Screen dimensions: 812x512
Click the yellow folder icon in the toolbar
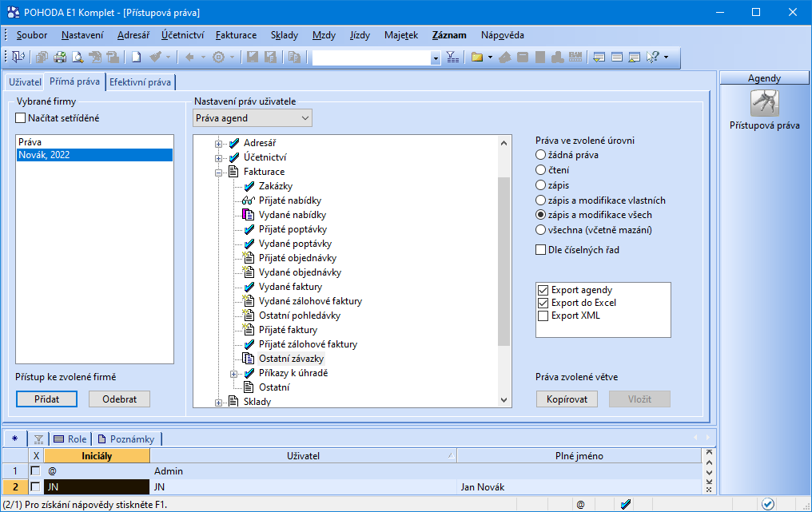pos(477,57)
